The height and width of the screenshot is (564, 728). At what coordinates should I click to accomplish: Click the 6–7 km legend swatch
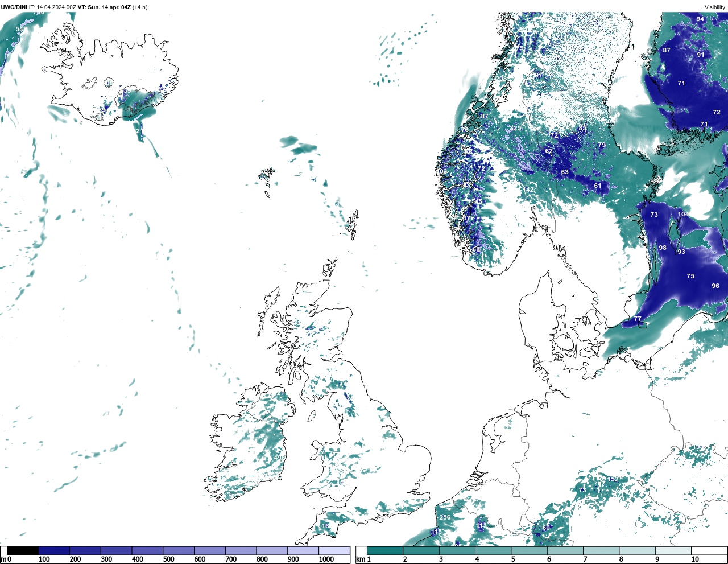pos(565,550)
